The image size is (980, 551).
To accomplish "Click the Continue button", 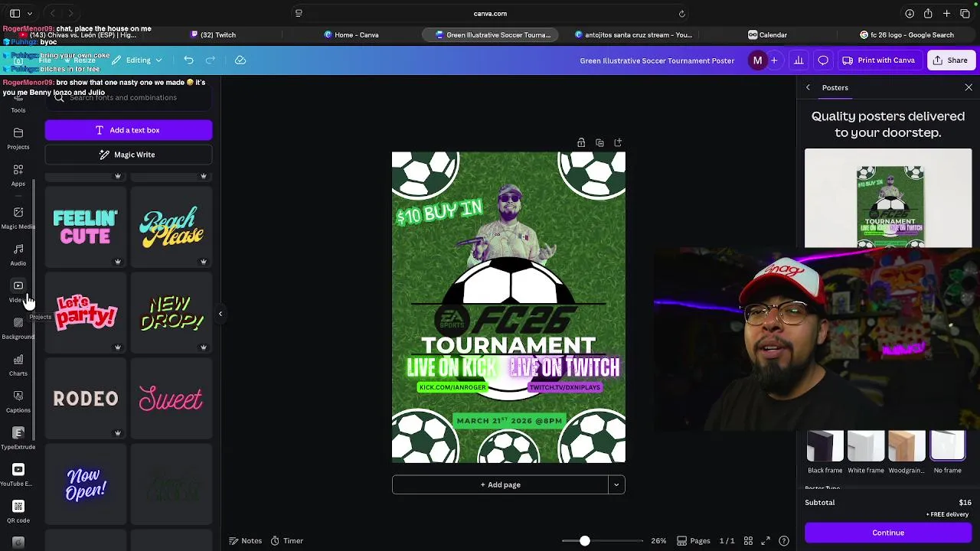I will [888, 533].
